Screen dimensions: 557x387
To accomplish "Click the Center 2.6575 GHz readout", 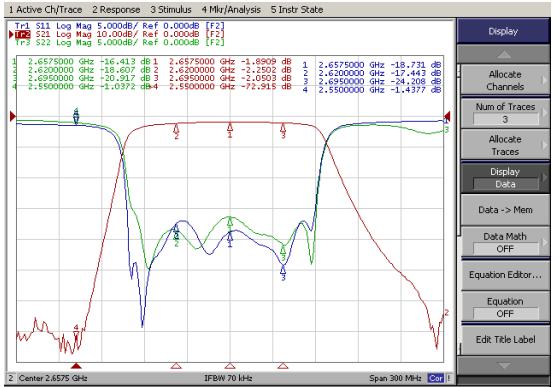I will [53, 378].
